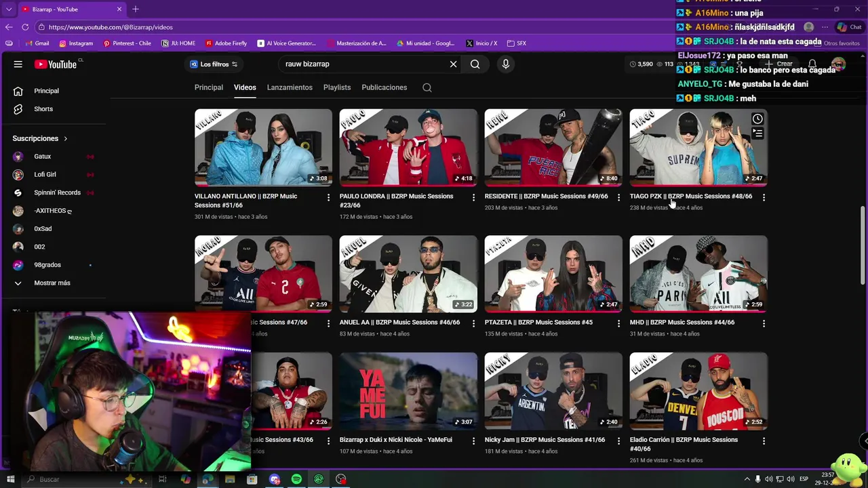Open more options for RESIDENTE video
Image resolution: width=868 pixels, height=488 pixels.
pos(618,197)
